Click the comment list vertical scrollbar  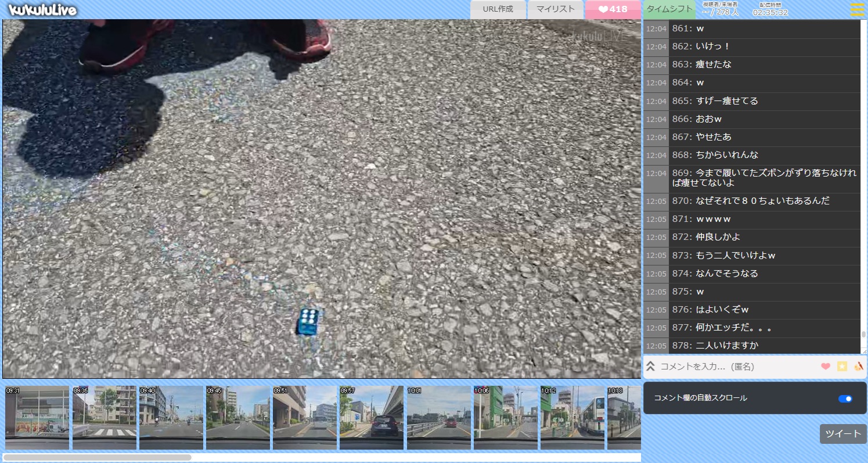pos(863,335)
